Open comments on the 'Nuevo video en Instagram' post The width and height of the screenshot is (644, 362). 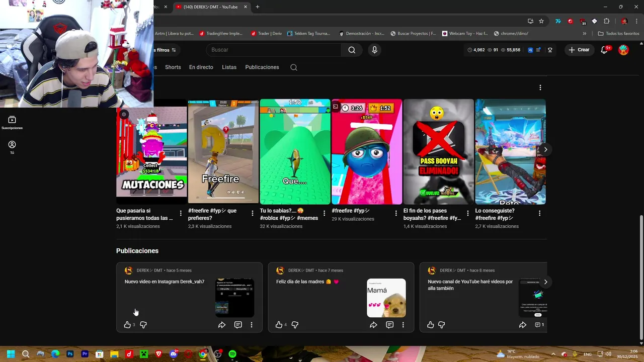[238, 325]
